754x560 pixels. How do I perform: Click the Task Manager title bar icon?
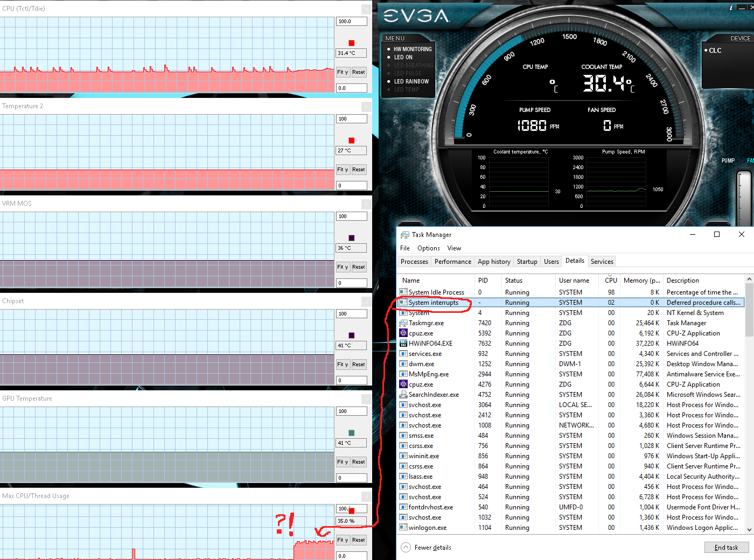405,235
